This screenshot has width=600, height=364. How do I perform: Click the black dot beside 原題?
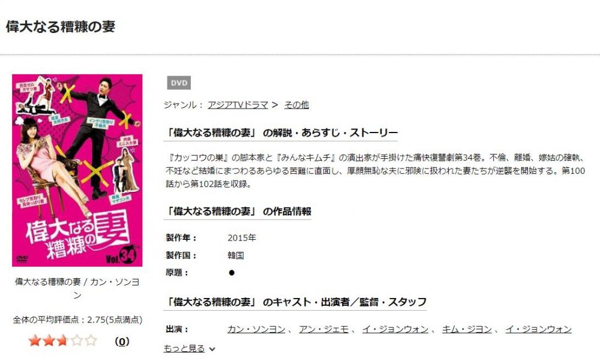232,273
